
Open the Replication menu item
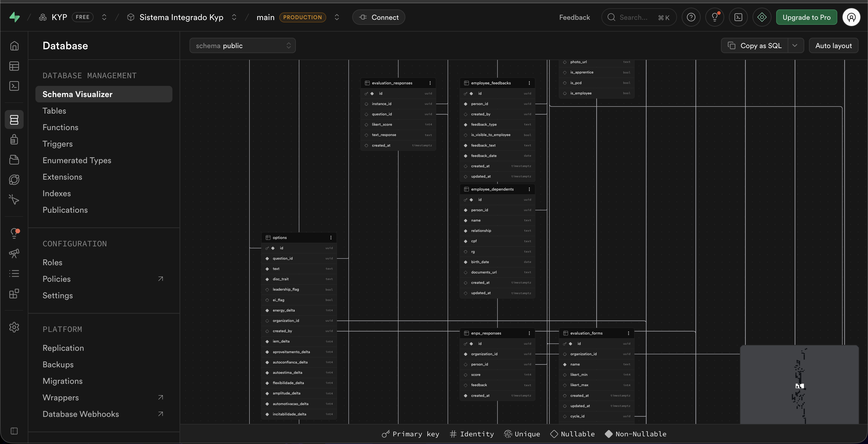(x=104, y=348)
